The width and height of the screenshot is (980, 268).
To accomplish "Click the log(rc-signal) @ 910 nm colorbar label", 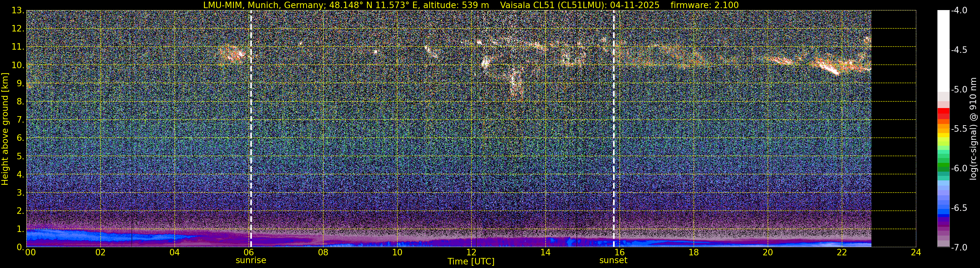I will pos(973,129).
